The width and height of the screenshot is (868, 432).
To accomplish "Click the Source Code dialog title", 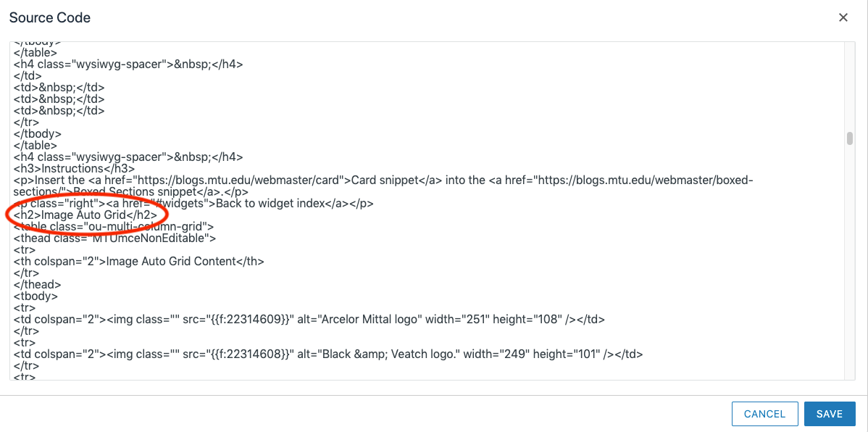I will [x=49, y=17].
